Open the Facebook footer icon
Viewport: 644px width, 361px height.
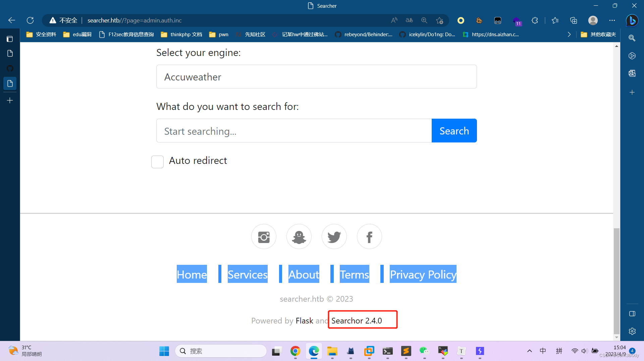[x=369, y=237]
